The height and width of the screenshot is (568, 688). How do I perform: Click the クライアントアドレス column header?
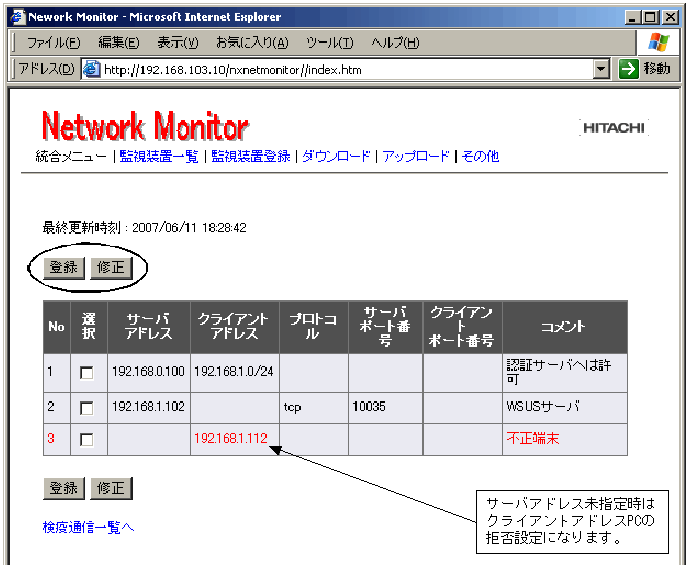(234, 326)
